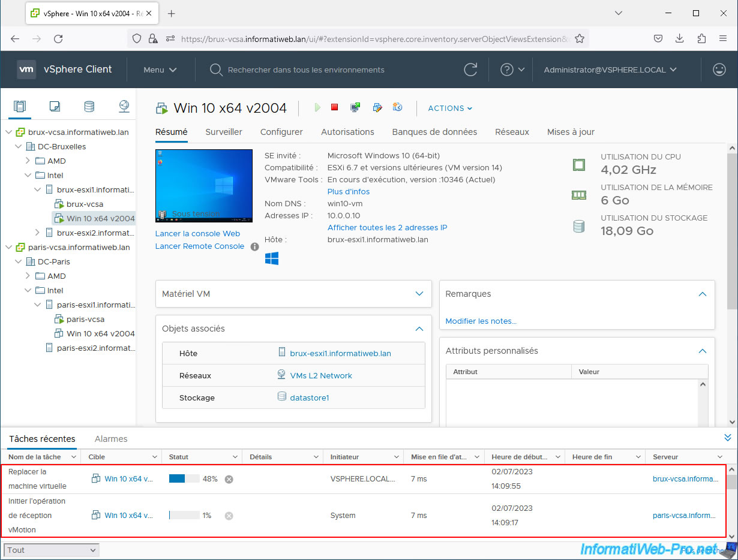Image resolution: width=738 pixels, height=560 pixels.
Task: Click the Firefox URL address bar
Action: (x=376, y=38)
